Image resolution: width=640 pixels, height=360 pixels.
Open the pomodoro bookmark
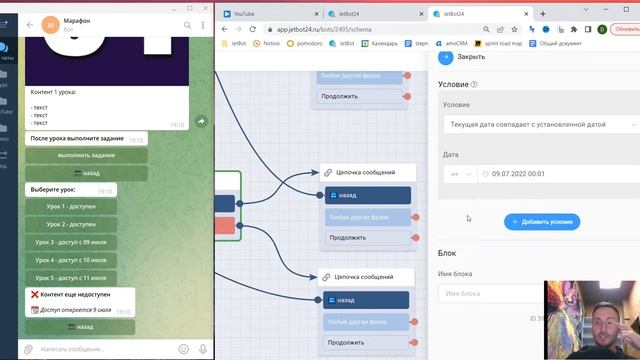tap(304, 43)
